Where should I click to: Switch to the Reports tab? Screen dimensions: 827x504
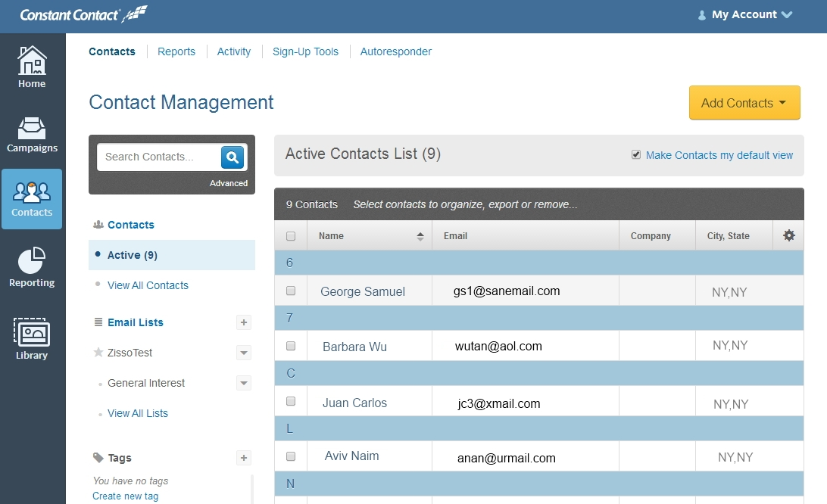176,51
